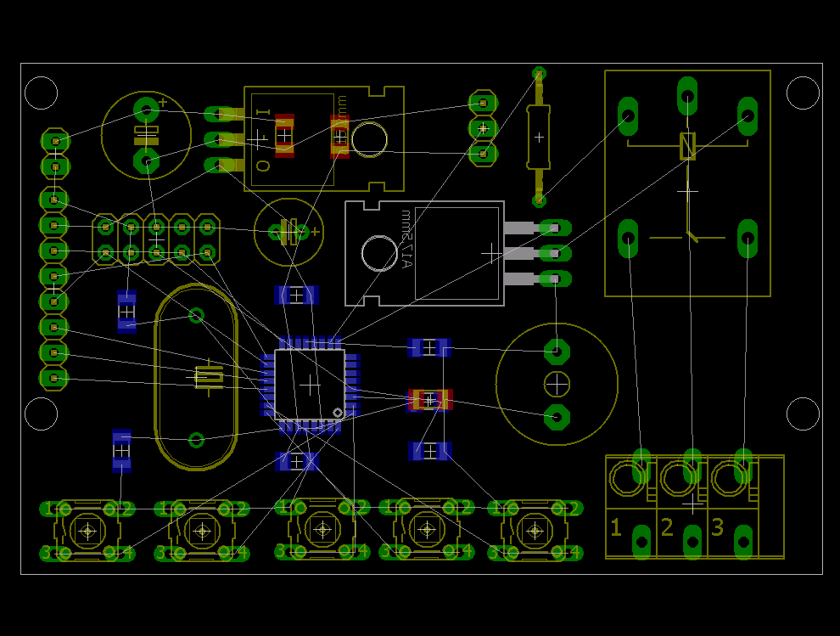The width and height of the screenshot is (840, 636).
Task: Click the lower-left pad of the relay
Action: [x=628, y=239]
